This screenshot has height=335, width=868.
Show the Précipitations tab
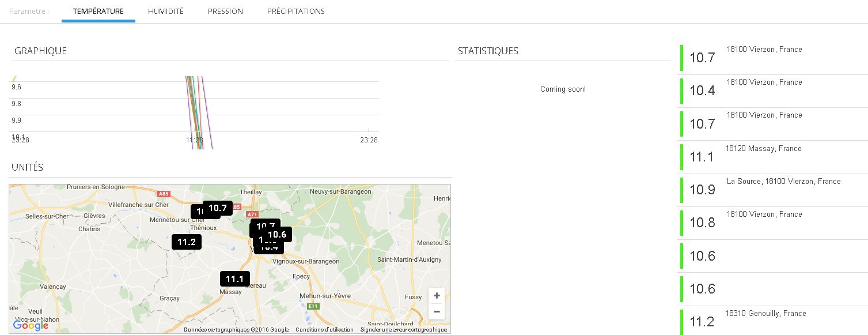295,12
